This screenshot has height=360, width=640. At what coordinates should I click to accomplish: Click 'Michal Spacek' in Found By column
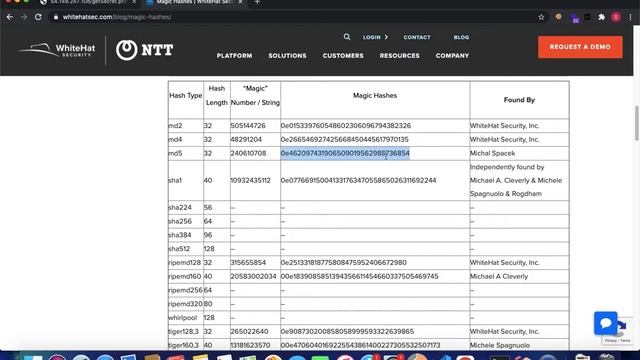click(x=492, y=153)
